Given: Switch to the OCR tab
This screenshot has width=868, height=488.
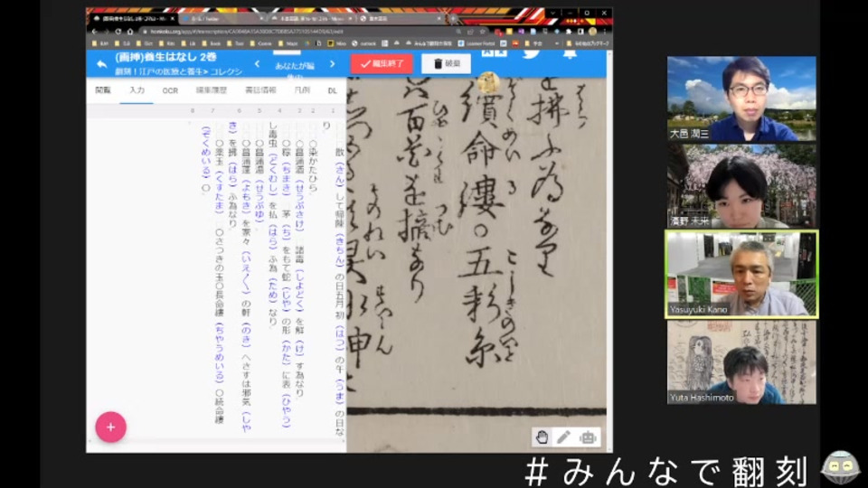Looking at the screenshot, I should click(170, 90).
